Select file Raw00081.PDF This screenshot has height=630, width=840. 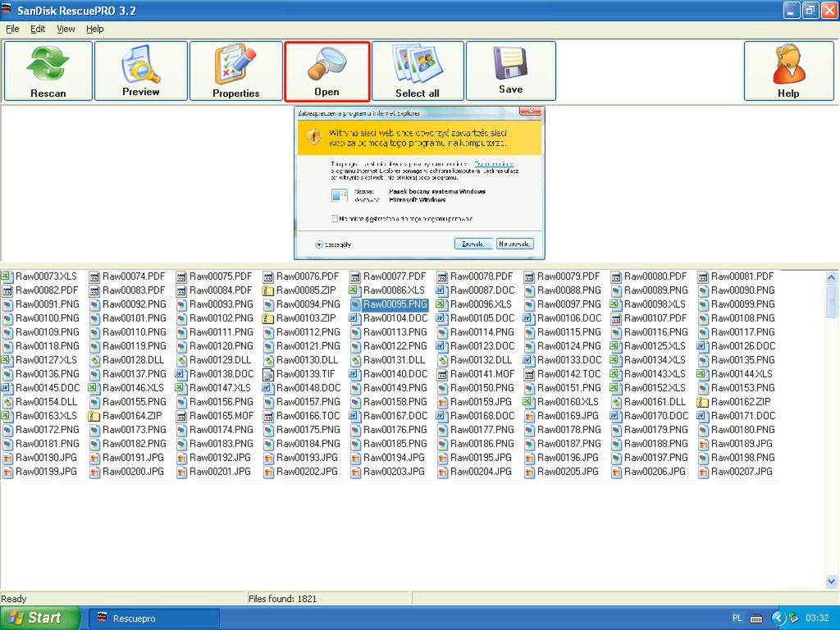[x=742, y=276]
